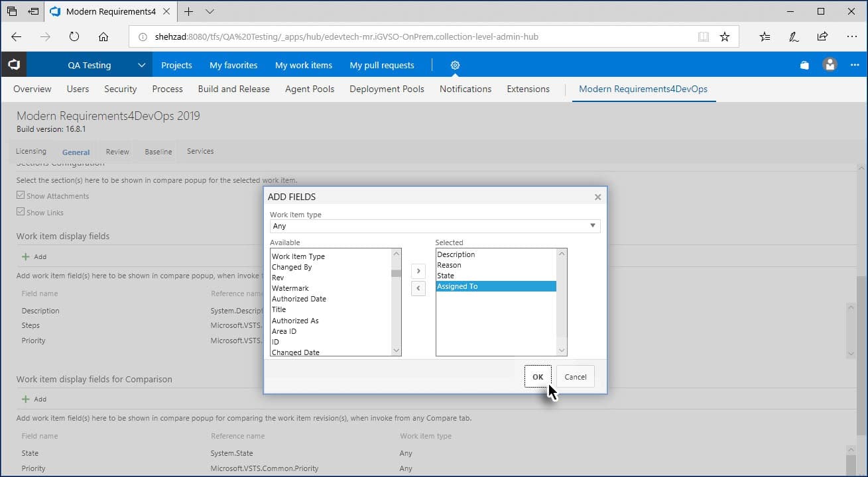Open the Extensions hub
The image size is (868, 477).
coord(528,89)
